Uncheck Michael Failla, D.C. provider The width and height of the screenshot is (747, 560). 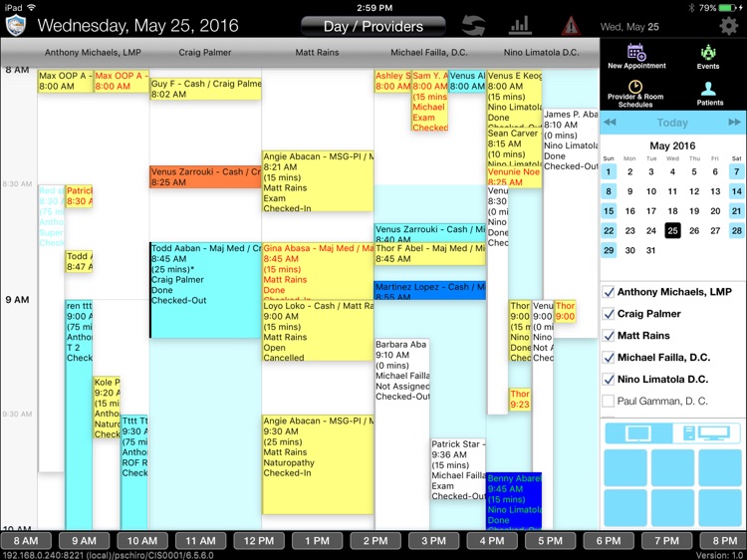click(x=609, y=358)
